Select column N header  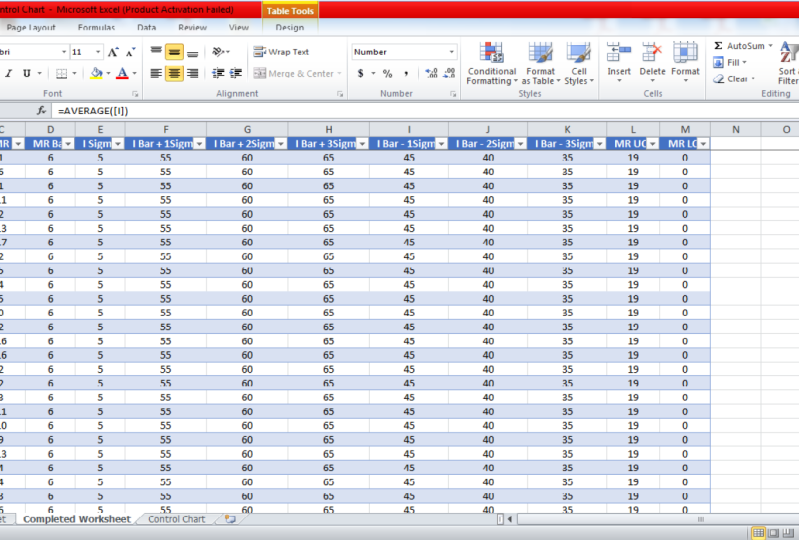pos(736,129)
